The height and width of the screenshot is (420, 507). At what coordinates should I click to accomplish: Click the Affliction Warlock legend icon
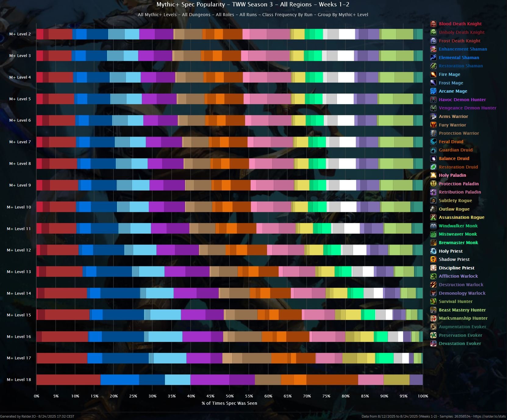pos(433,276)
